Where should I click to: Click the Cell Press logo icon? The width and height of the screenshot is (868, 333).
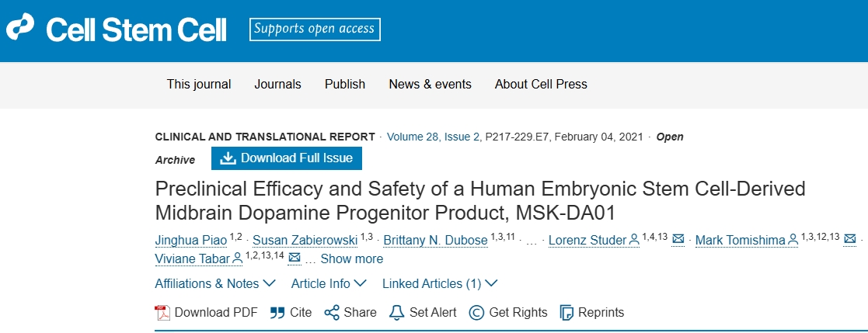[21, 29]
